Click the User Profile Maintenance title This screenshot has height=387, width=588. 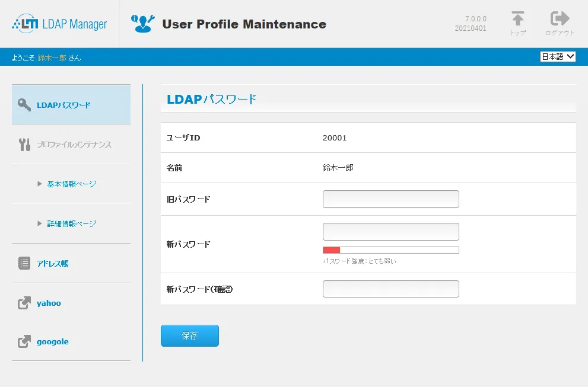244,24
